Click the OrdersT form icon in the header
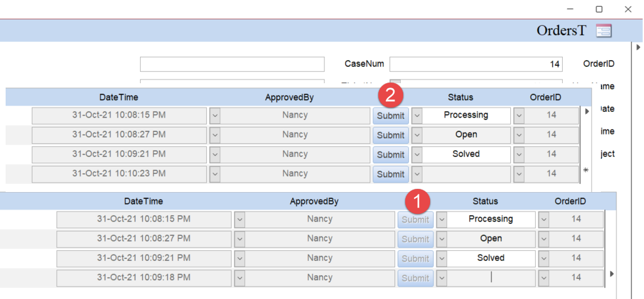 [603, 31]
